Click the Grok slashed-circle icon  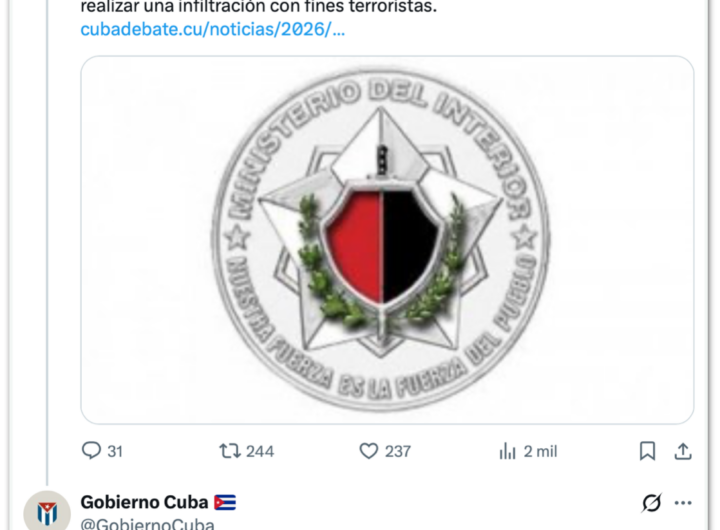[x=651, y=502]
